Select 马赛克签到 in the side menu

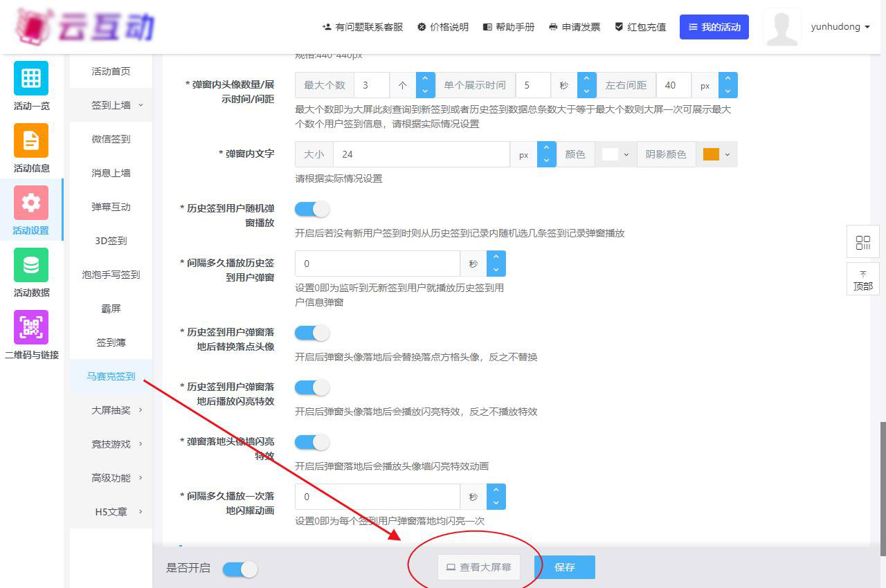click(x=111, y=376)
